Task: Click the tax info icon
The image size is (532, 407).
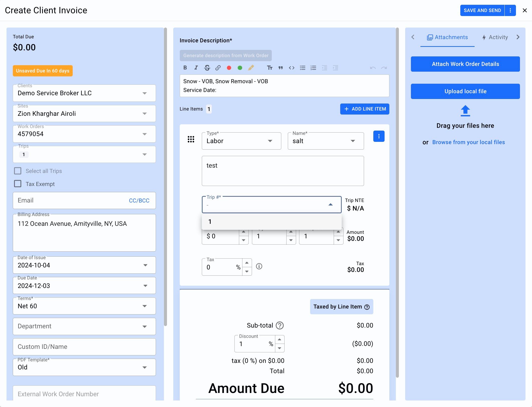Action: tap(259, 266)
